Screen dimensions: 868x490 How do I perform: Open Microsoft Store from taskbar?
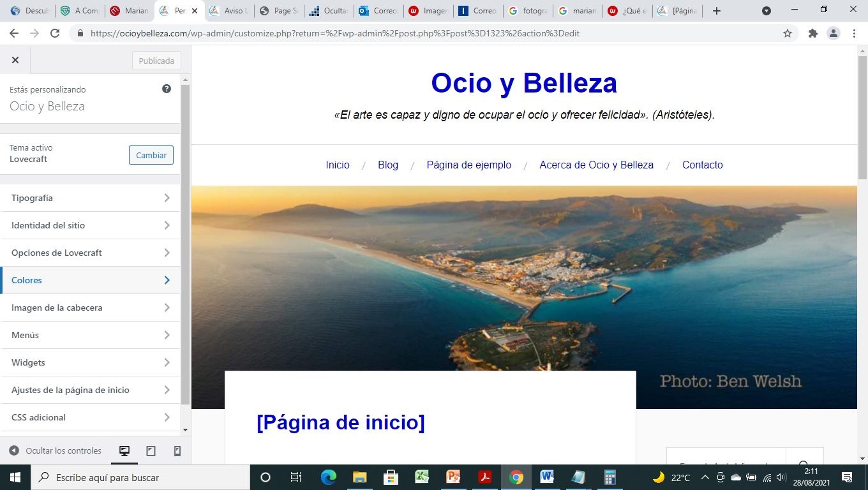click(x=391, y=477)
